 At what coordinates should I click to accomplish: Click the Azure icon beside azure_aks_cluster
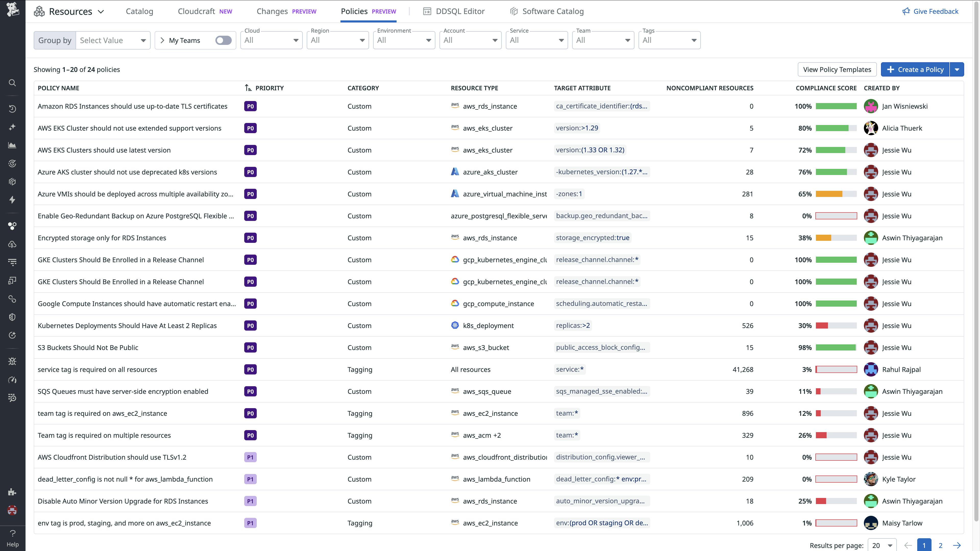(455, 171)
